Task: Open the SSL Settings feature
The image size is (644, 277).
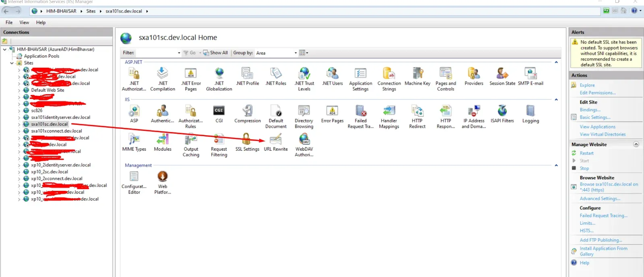Action: (x=247, y=142)
